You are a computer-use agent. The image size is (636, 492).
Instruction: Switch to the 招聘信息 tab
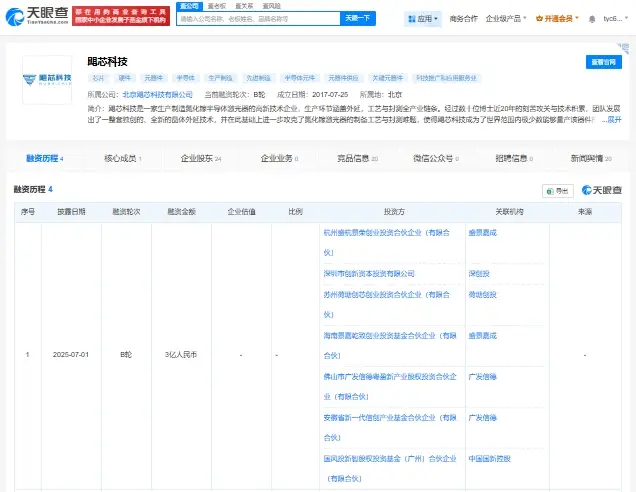point(514,158)
